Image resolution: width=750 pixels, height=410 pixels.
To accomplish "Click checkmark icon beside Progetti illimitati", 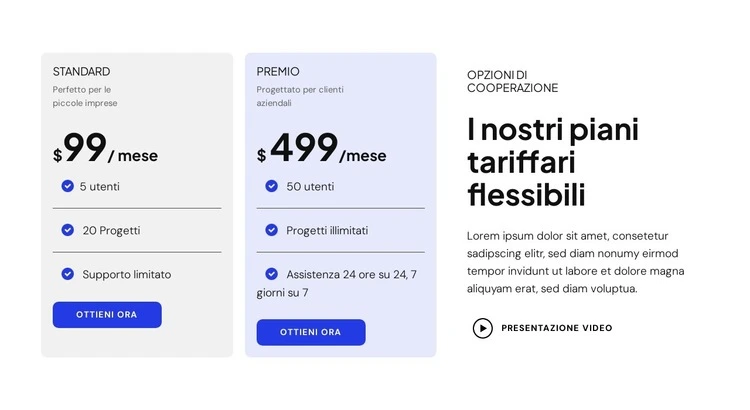I will point(271,230).
